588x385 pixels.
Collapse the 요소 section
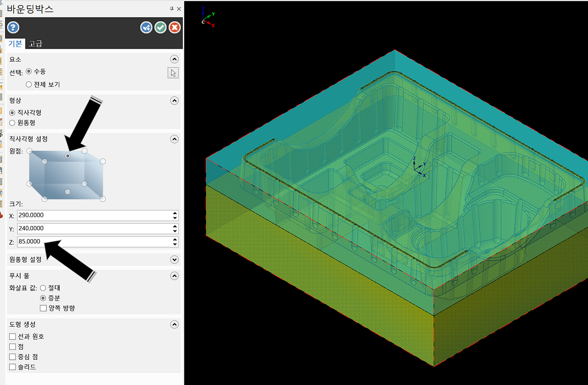[x=174, y=59]
